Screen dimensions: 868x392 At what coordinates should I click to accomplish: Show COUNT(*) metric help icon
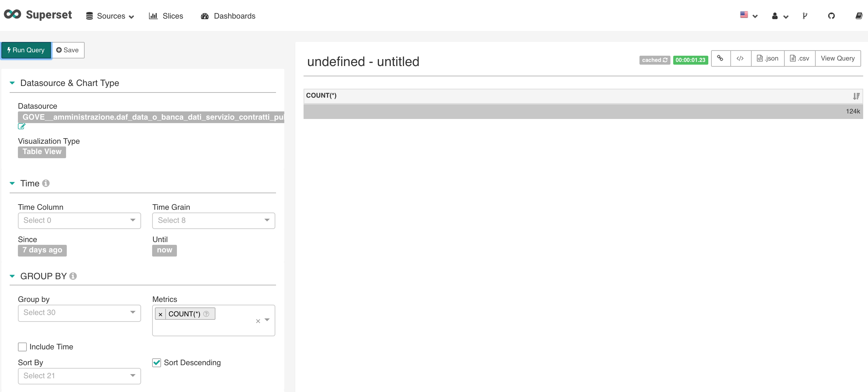[x=206, y=314]
